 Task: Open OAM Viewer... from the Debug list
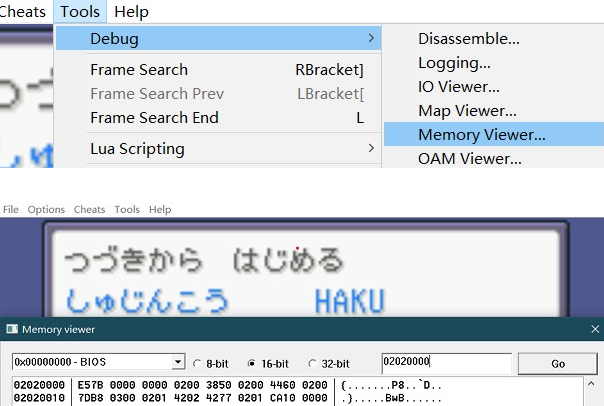coord(469,157)
